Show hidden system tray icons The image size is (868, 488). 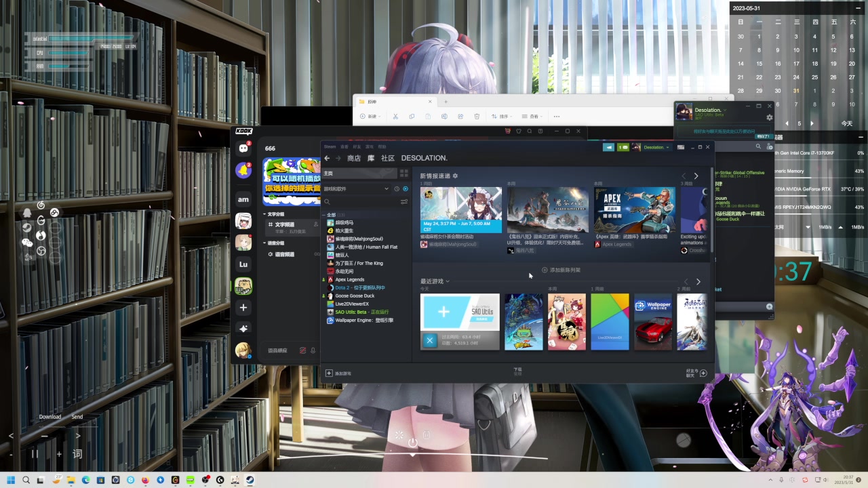[x=770, y=480]
